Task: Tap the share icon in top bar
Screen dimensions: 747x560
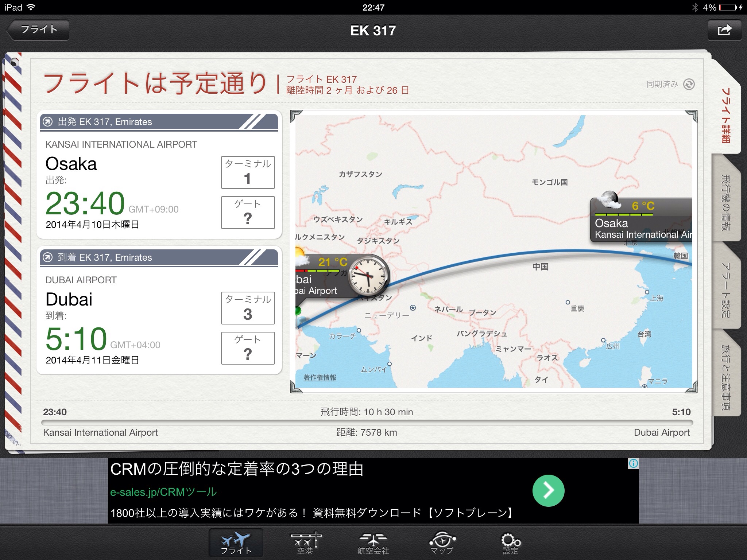Action: pyautogui.click(x=724, y=30)
